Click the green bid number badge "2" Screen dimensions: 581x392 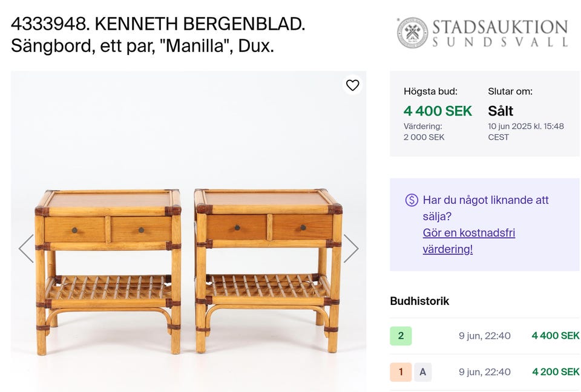pyautogui.click(x=401, y=335)
